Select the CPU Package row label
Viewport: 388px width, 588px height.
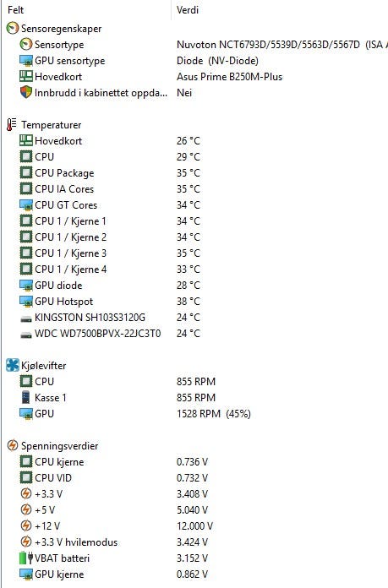[x=64, y=173]
